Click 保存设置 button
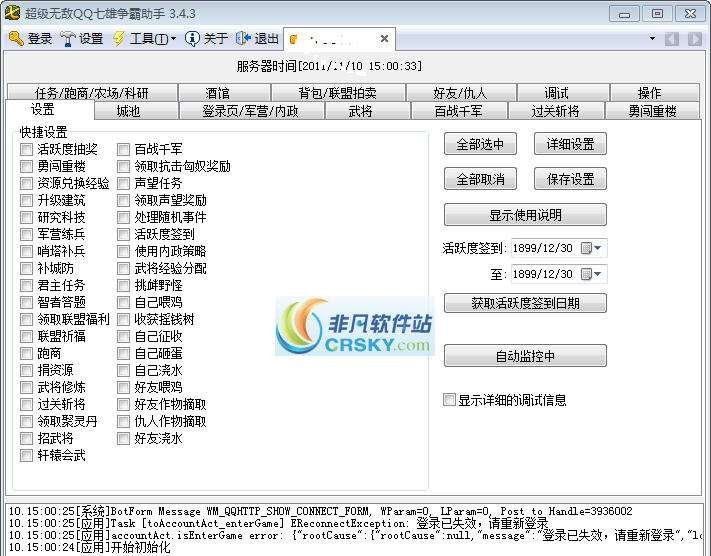Viewport: 711px width, 556px height. 570,179
